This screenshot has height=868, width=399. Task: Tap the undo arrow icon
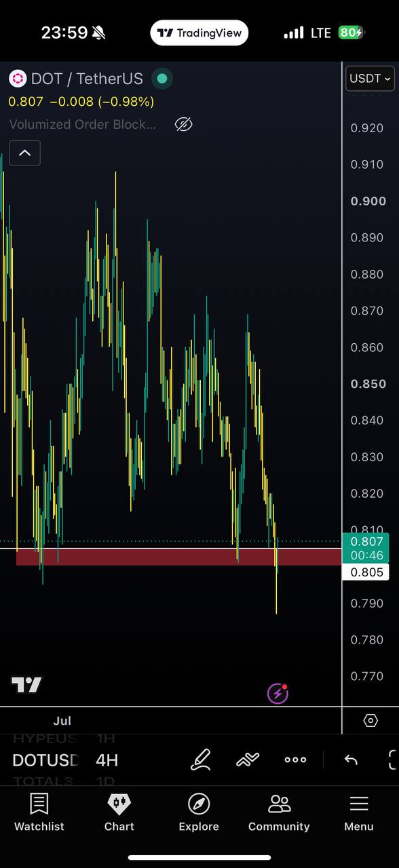click(x=351, y=759)
